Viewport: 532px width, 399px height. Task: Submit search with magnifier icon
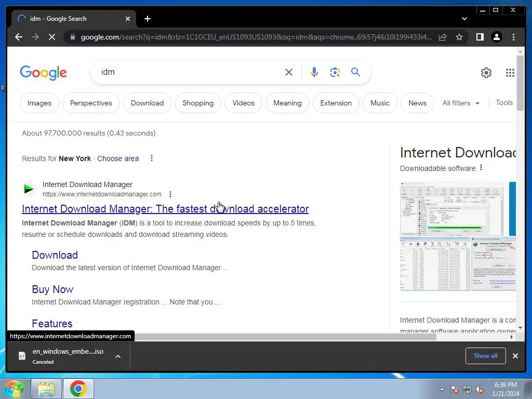355,72
